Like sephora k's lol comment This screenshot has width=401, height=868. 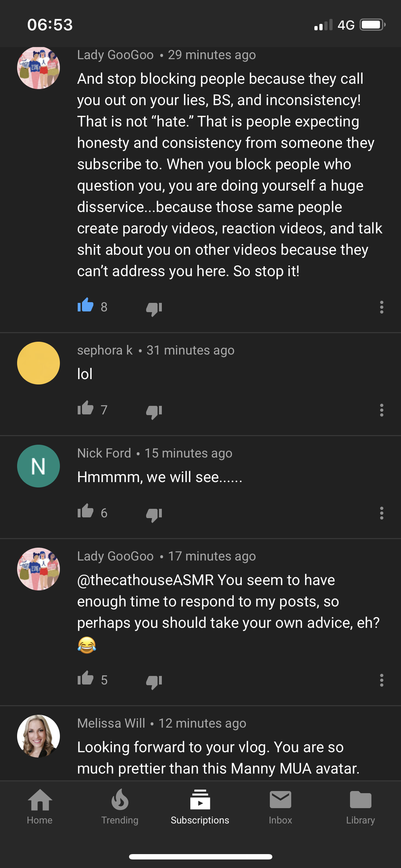[86, 408]
